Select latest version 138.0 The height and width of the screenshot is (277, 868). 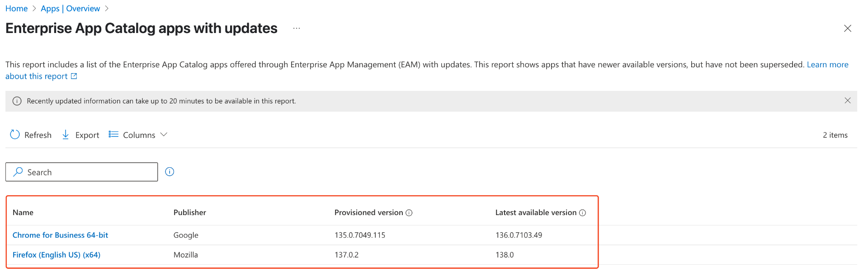point(505,255)
